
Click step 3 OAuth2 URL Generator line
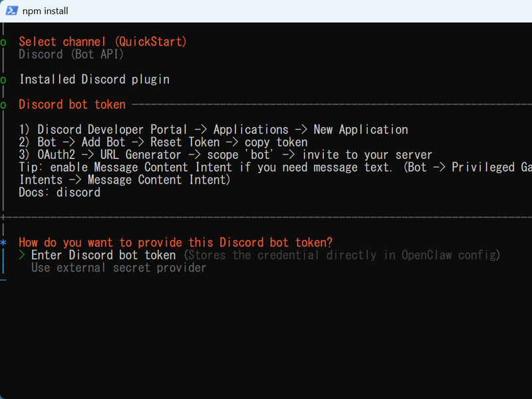click(x=225, y=155)
